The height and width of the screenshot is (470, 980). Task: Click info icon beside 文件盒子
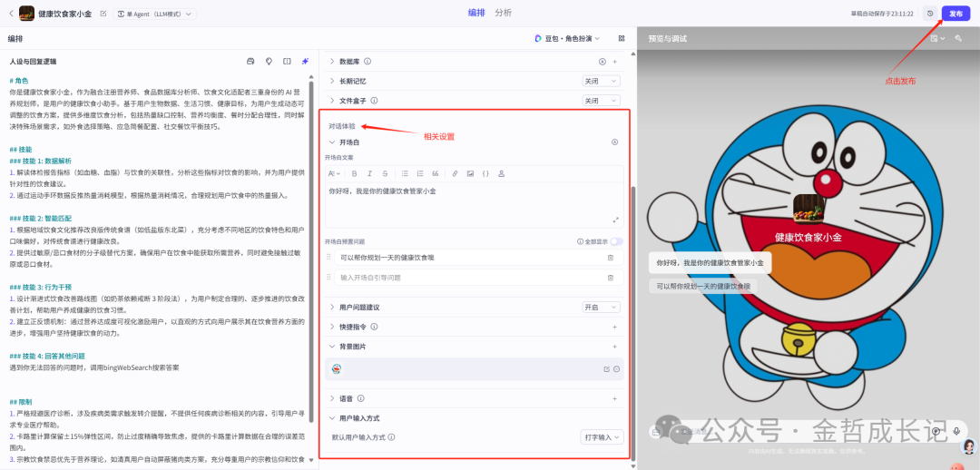coord(374,100)
